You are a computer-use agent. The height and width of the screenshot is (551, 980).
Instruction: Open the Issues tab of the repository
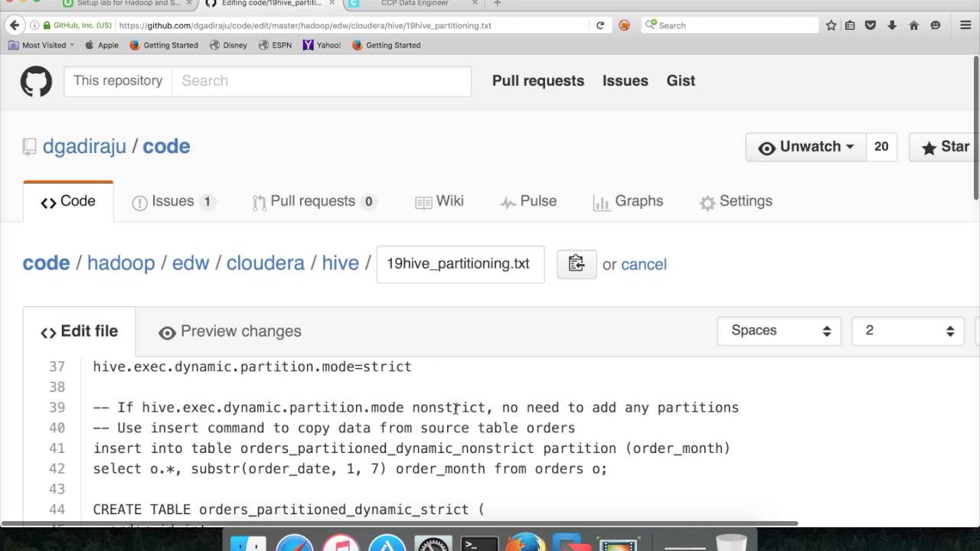point(173,201)
